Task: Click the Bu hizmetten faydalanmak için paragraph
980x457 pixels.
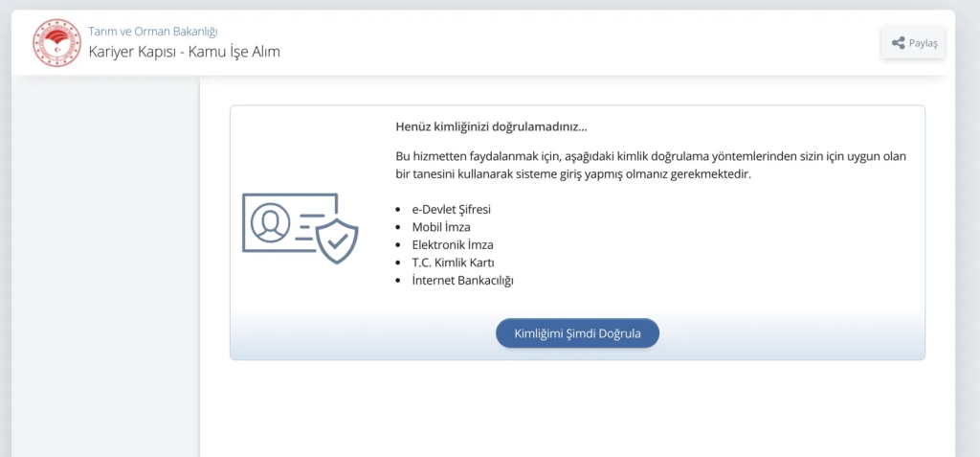Action: (651, 166)
